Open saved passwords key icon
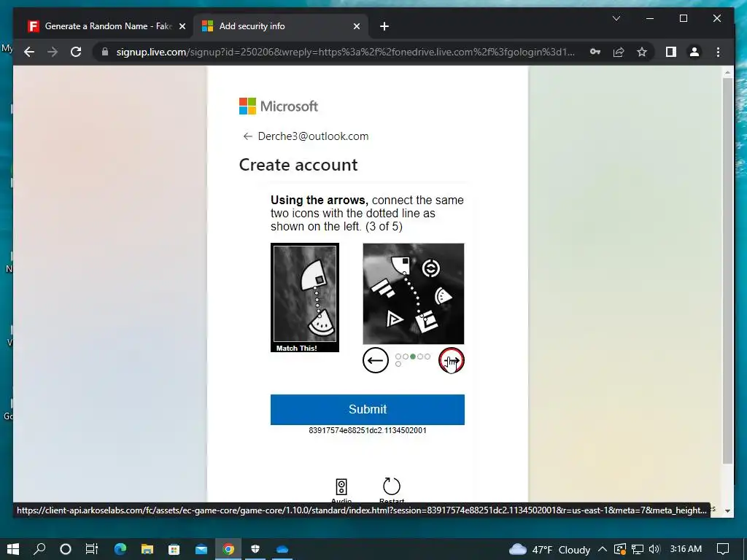Image resolution: width=747 pixels, height=560 pixels. pyautogui.click(x=595, y=52)
